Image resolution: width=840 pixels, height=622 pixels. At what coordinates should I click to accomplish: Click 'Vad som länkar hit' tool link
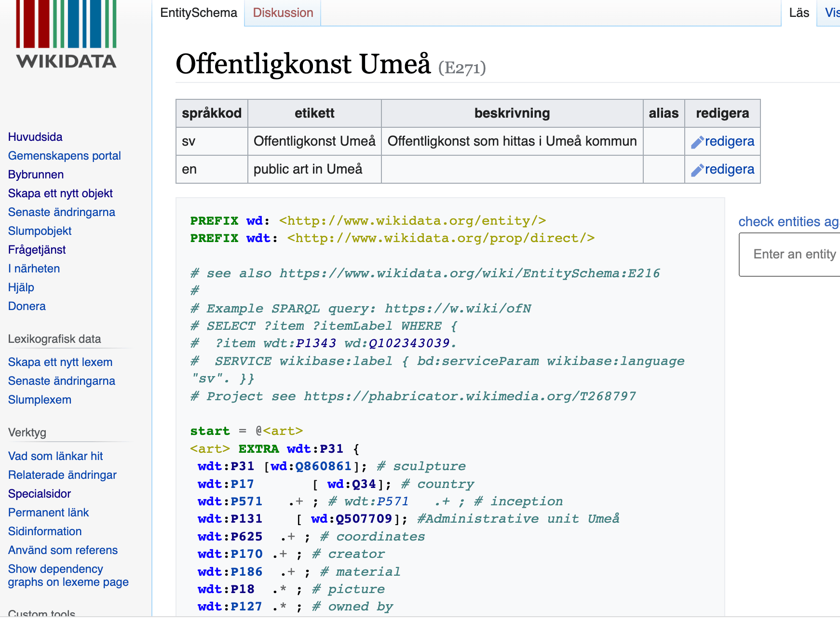pyautogui.click(x=55, y=456)
